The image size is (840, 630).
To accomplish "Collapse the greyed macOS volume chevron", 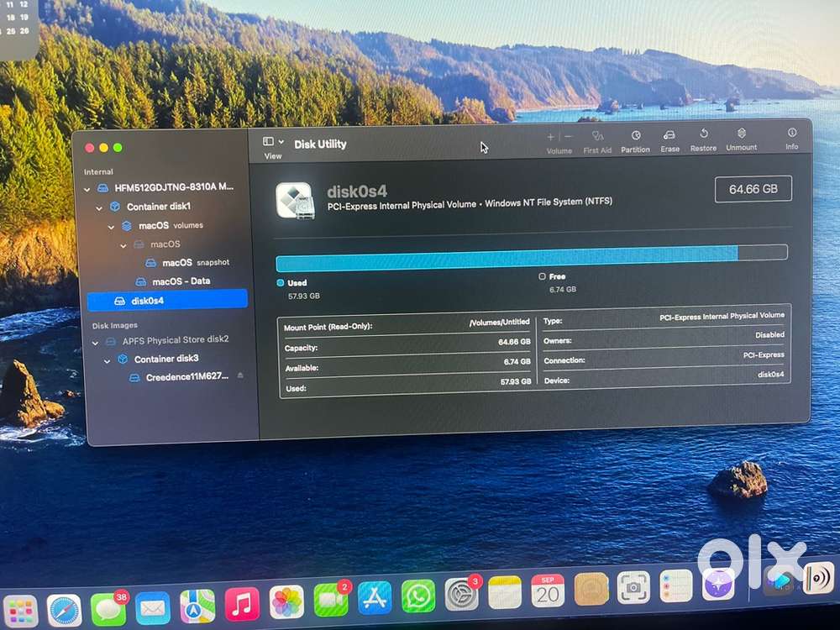I will 123,246.
